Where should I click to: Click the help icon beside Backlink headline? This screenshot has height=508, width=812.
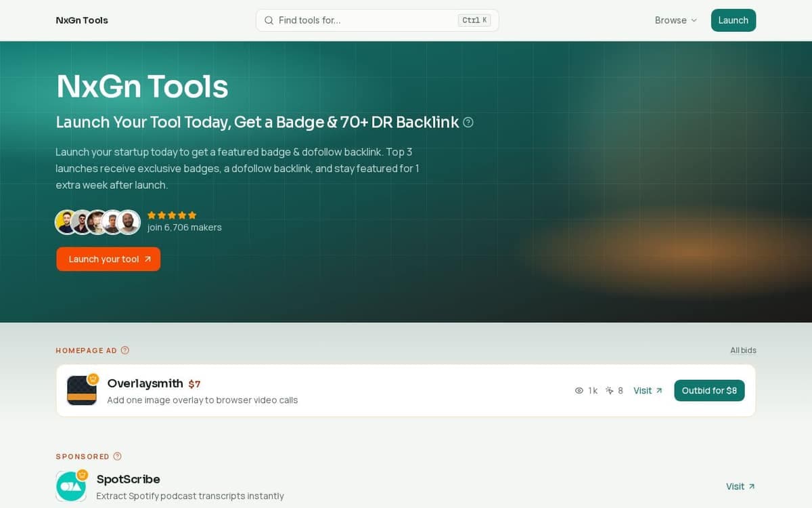click(468, 123)
